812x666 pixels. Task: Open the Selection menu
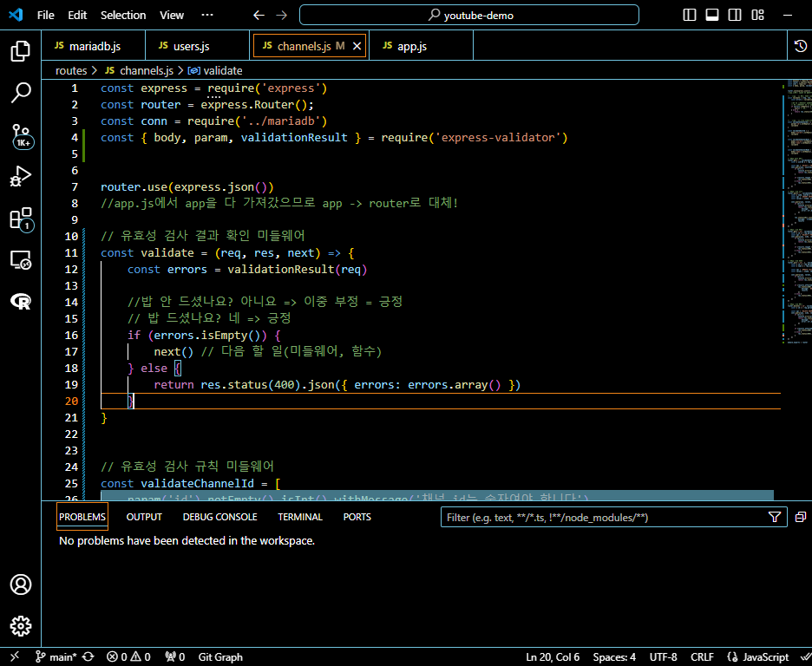[123, 15]
